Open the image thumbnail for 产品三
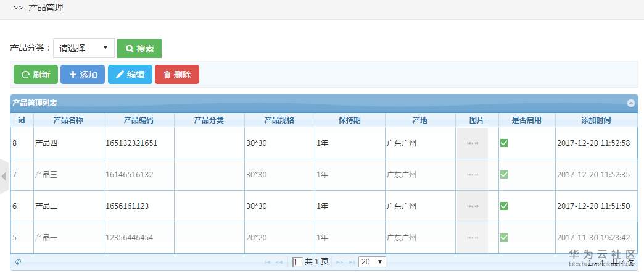The height and width of the screenshot is (273, 644). coord(473,175)
